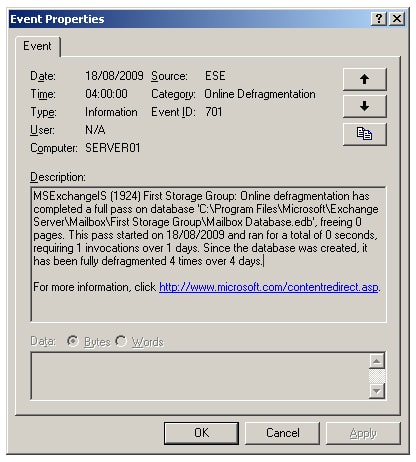The height and width of the screenshot is (462, 416).
Task: Open the microsoft.com contentredirect link
Action: (269, 287)
